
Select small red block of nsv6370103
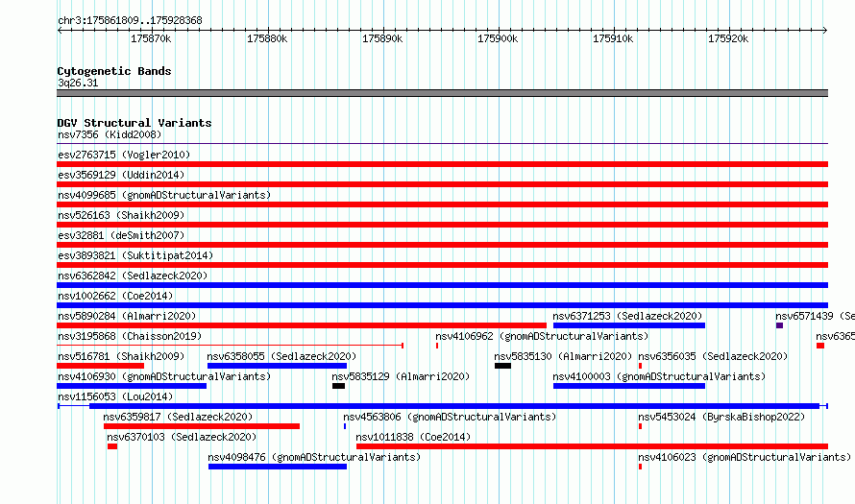point(112,446)
